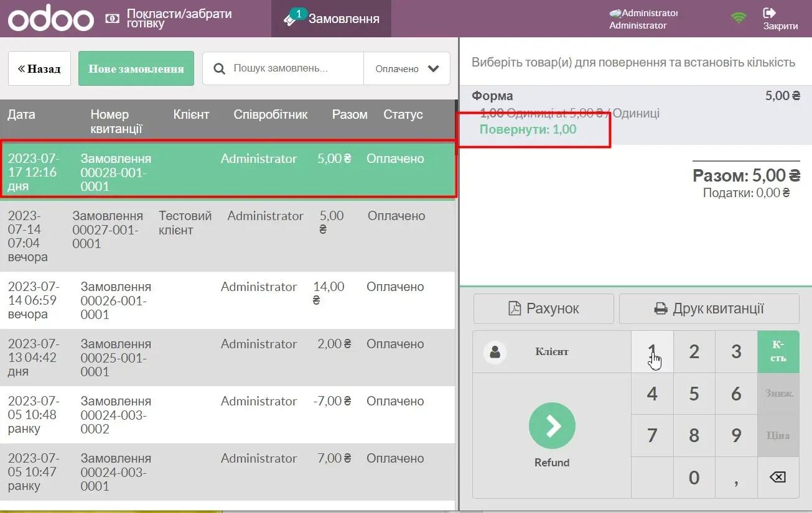812x513 pixels.
Task: Open the Покласти/забрати готівку cash option
Action: click(168, 19)
